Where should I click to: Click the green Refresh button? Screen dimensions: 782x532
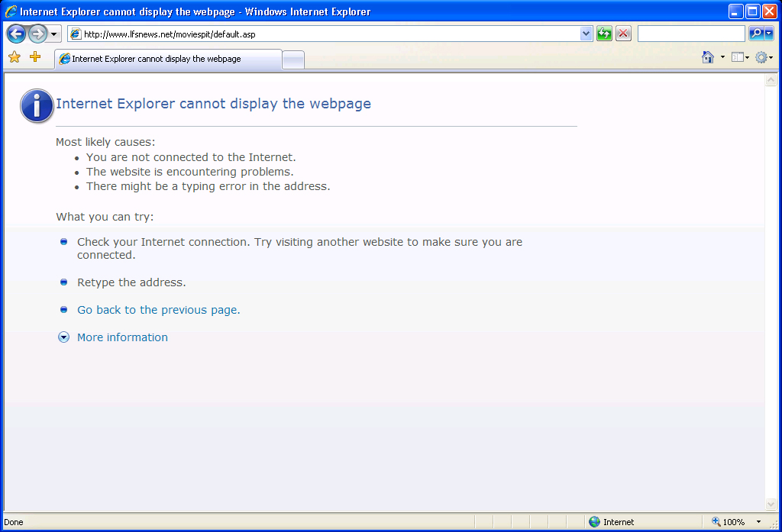(x=604, y=34)
